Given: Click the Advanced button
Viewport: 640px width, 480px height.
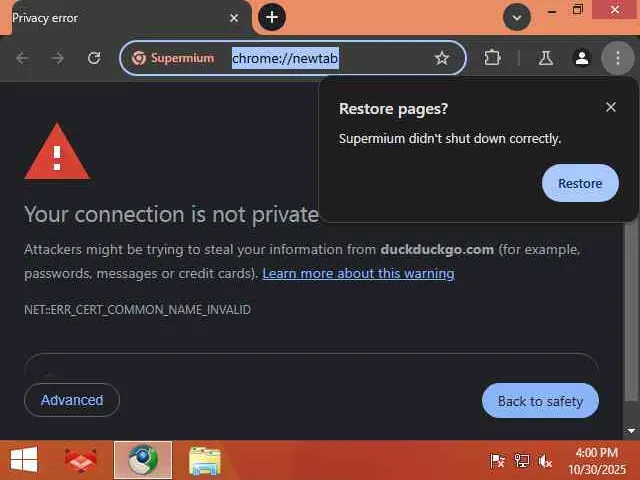Looking at the screenshot, I should (x=72, y=400).
